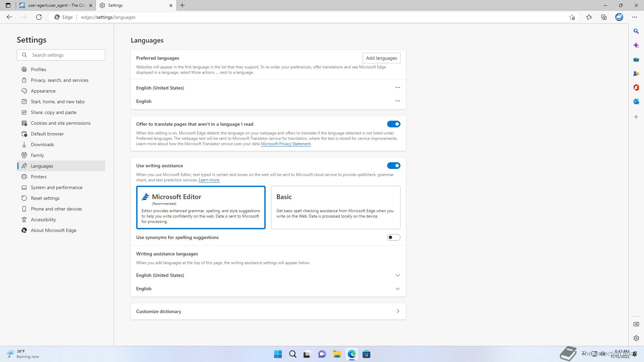This screenshot has height=362, width=644.
Task: Open Start, home, and new tabs
Action: click(x=61, y=102)
